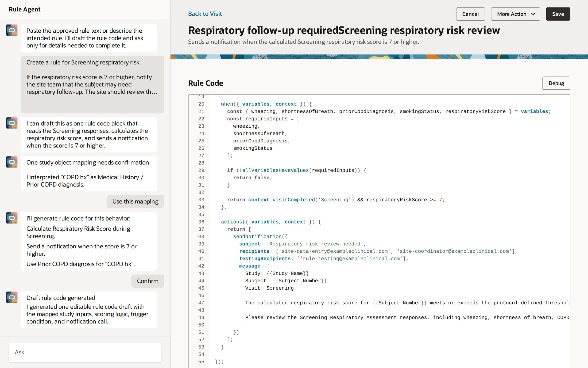588x368 pixels.
Task: Click 'priorCopdDiagnosis,' on code line 25
Action: pyautogui.click(x=262, y=141)
